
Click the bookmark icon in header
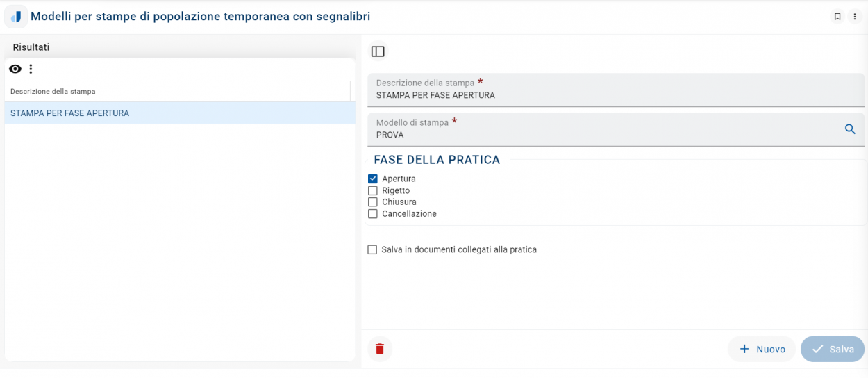click(x=837, y=17)
